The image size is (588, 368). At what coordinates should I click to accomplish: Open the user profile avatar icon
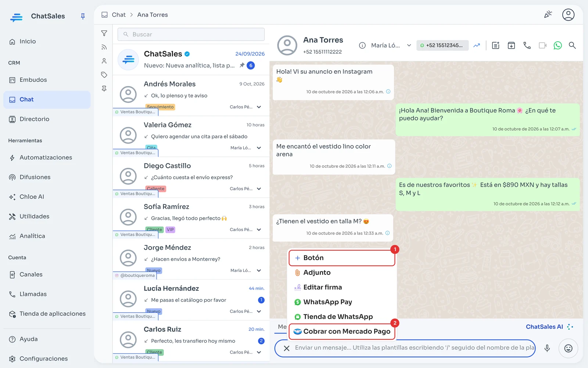(568, 15)
